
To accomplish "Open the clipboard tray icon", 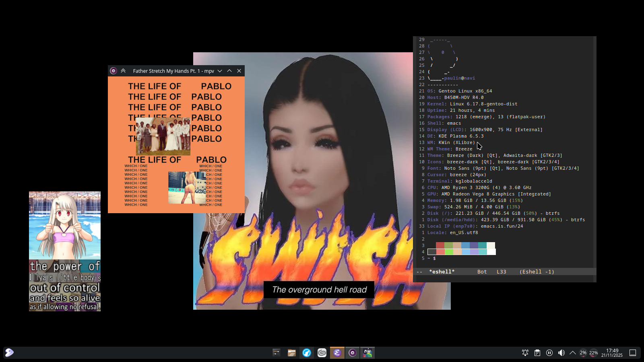I will pyautogui.click(x=537, y=353).
